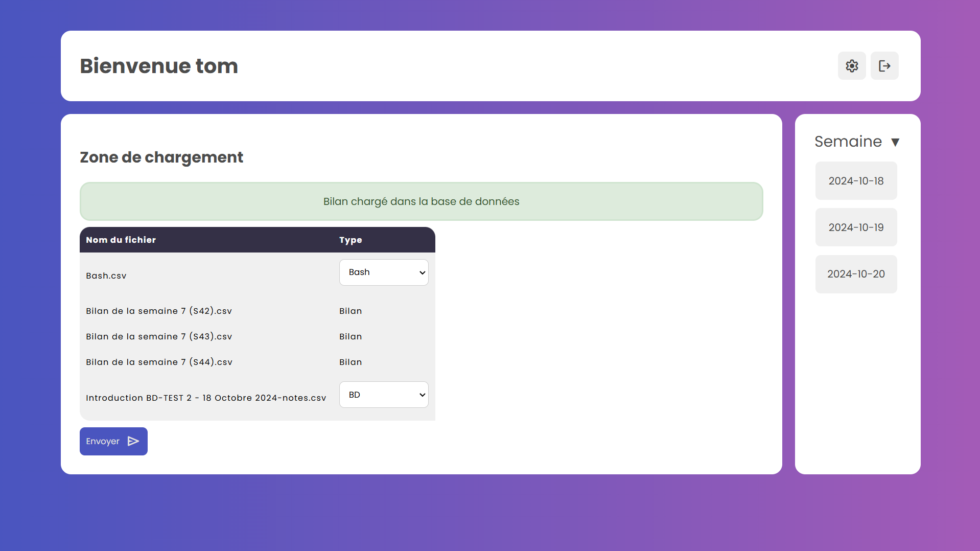Click the Nom du fichier column header
This screenshot has height=551, width=980.
point(121,240)
